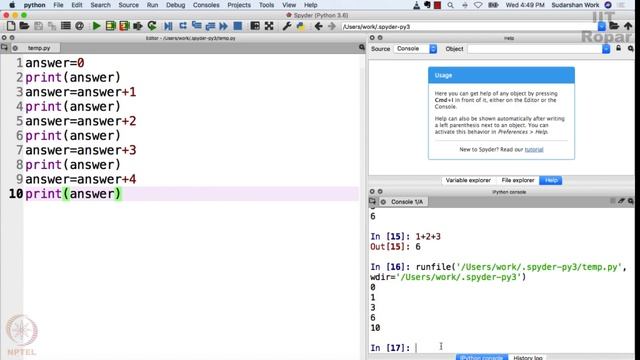Continue debugging with double-arrow icon
This screenshot has width=640, height=360.
(x=224, y=27)
